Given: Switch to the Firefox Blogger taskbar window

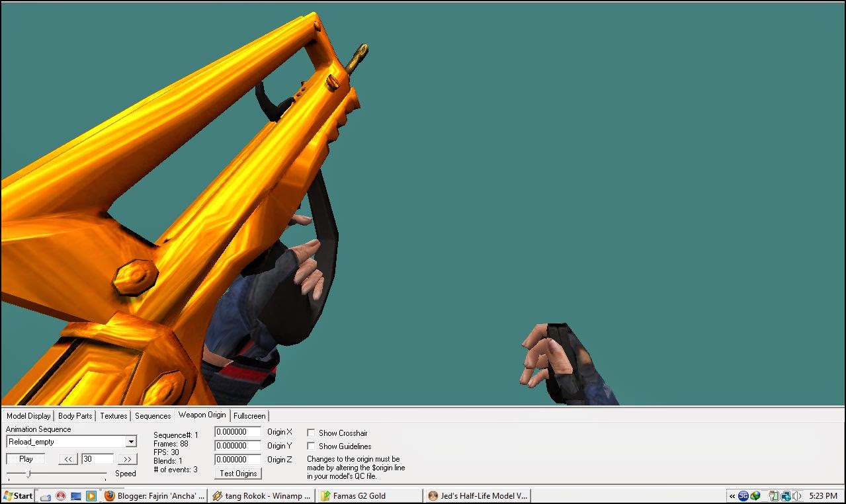Looking at the screenshot, I should pyautogui.click(x=155, y=495).
